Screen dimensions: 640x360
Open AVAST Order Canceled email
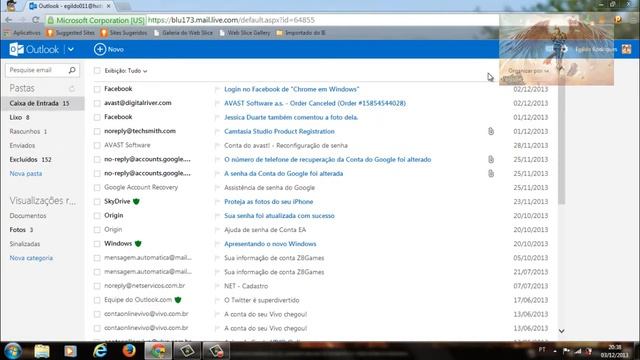(315, 103)
